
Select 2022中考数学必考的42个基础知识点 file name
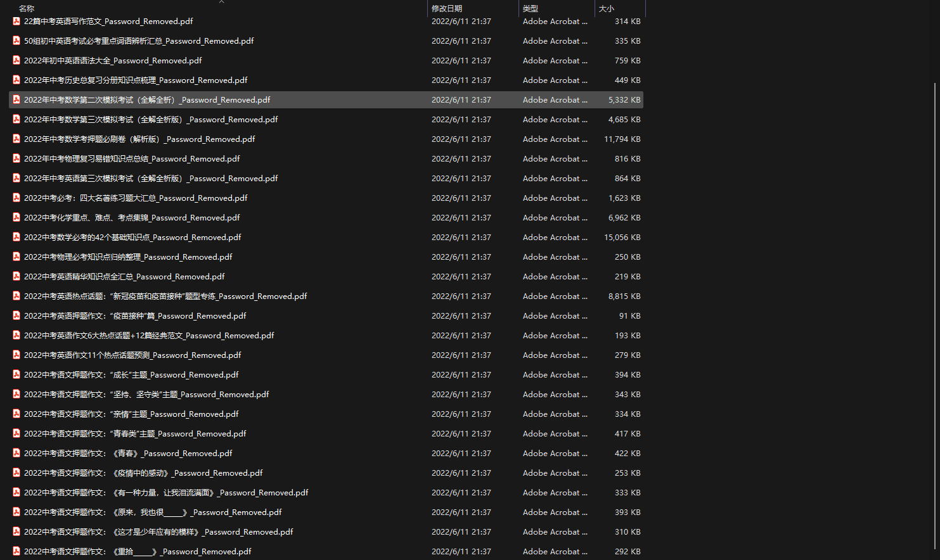(132, 238)
